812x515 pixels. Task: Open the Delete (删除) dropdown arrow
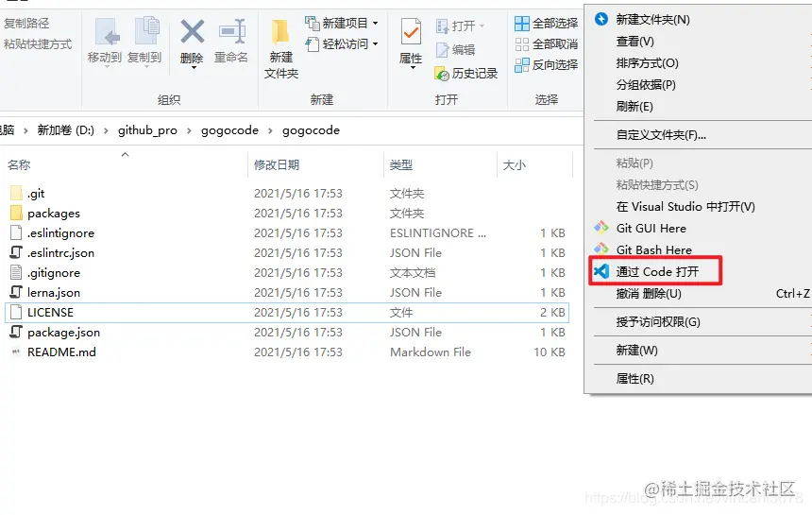(x=194, y=67)
